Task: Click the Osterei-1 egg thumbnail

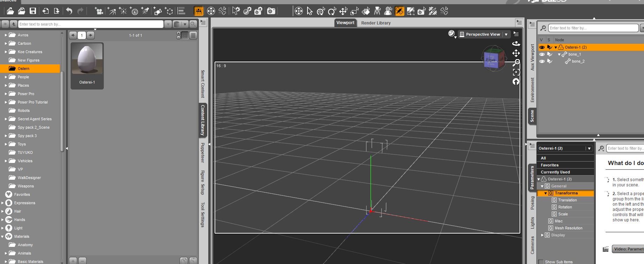Action: click(87, 59)
